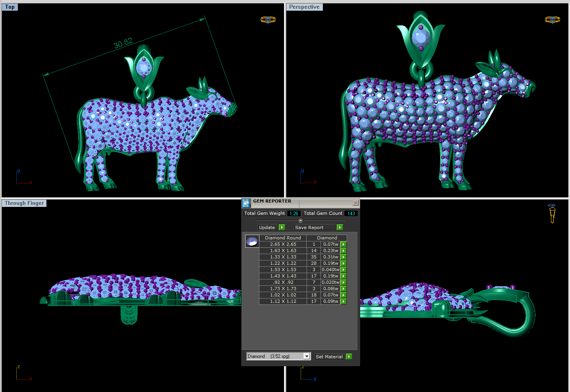Click green arrow for 1.73 X 1.73 row
Screen dimensions: 570x392
(344, 289)
